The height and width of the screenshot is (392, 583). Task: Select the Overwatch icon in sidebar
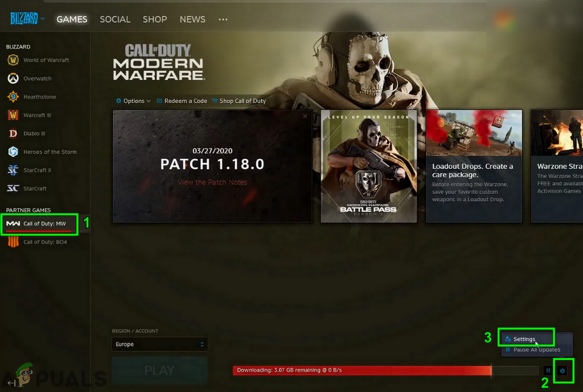click(x=13, y=78)
